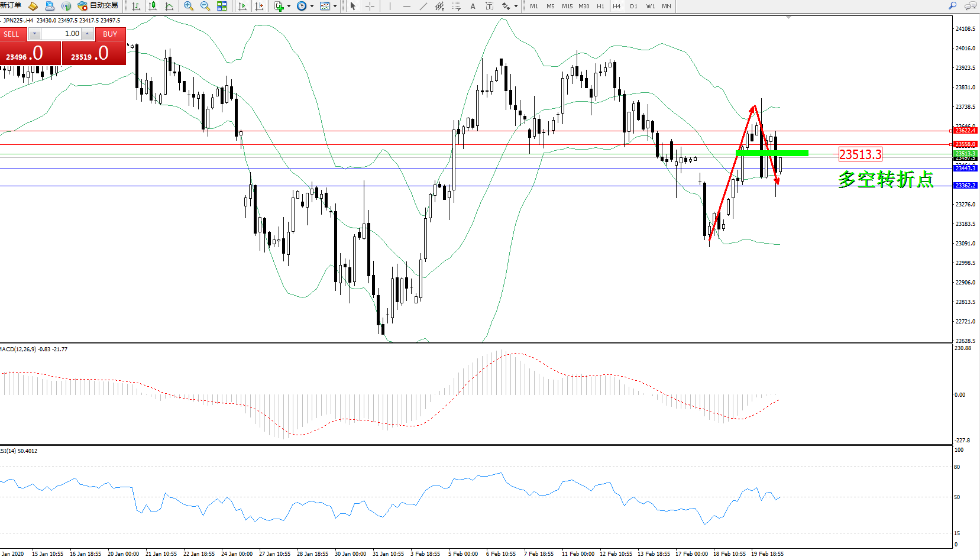Image resolution: width=980 pixels, height=560 pixels.
Task: Click the red SELL button
Action: click(x=12, y=34)
